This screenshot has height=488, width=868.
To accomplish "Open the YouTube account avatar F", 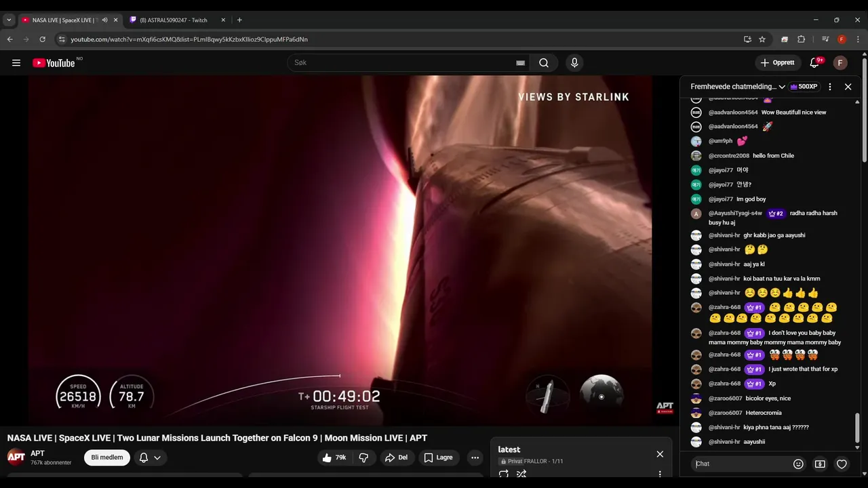I will (x=840, y=63).
